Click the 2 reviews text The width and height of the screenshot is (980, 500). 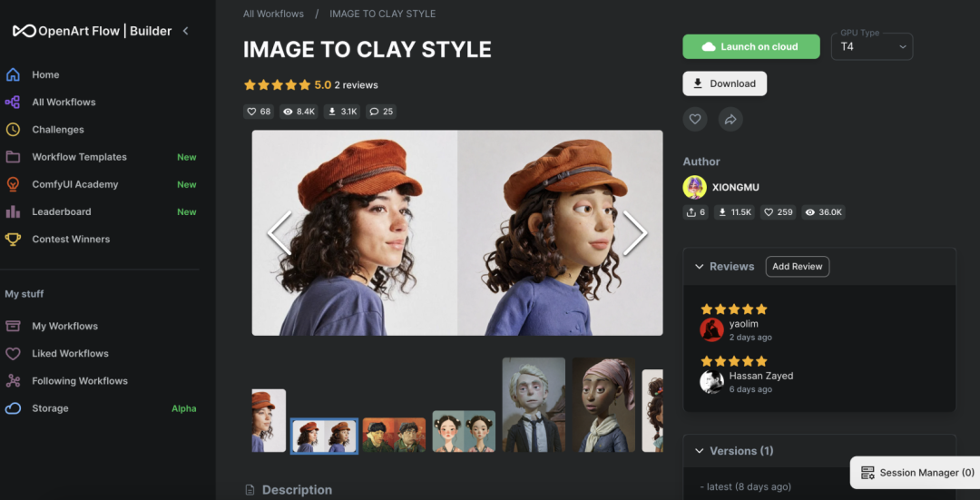point(357,85)
